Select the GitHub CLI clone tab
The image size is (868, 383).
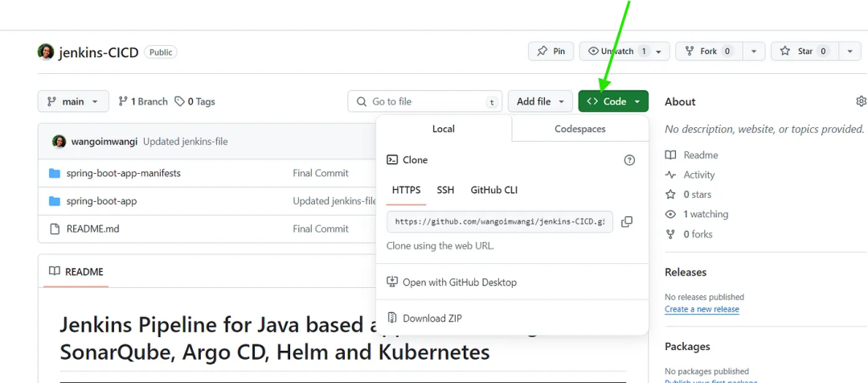(494, 190)
